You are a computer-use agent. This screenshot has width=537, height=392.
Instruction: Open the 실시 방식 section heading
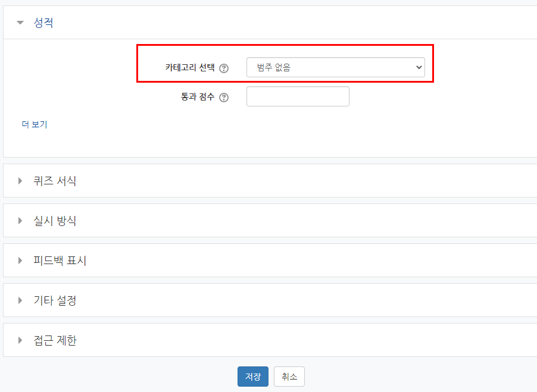coord(55,221)
